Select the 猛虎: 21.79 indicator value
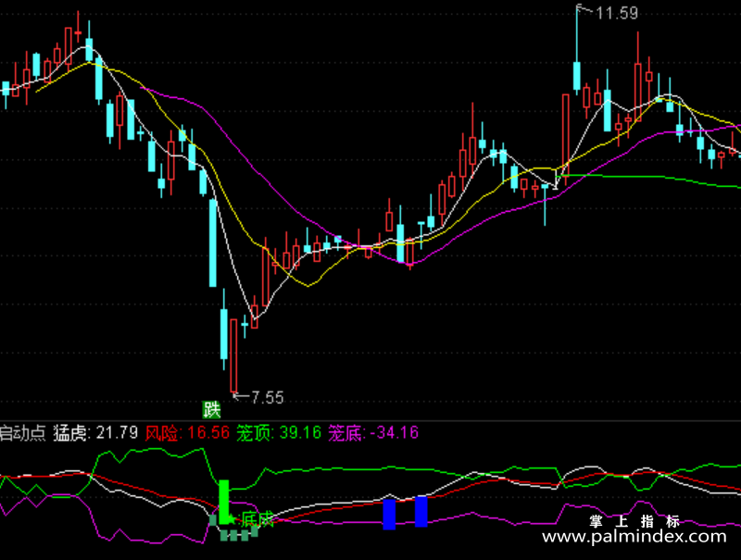The width and height of the screenshot is (741, 560). (95, 432)
